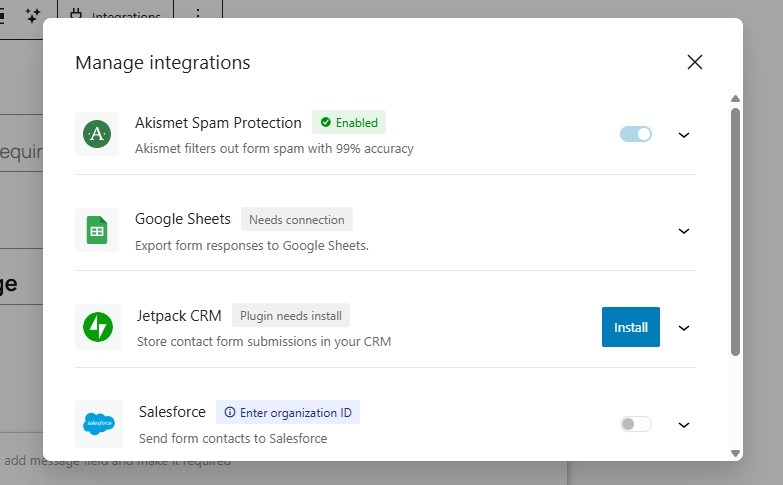Click the Needs connection badge
Image resolution: width=783 pixels, height=485 pixels.
(297, 219)
